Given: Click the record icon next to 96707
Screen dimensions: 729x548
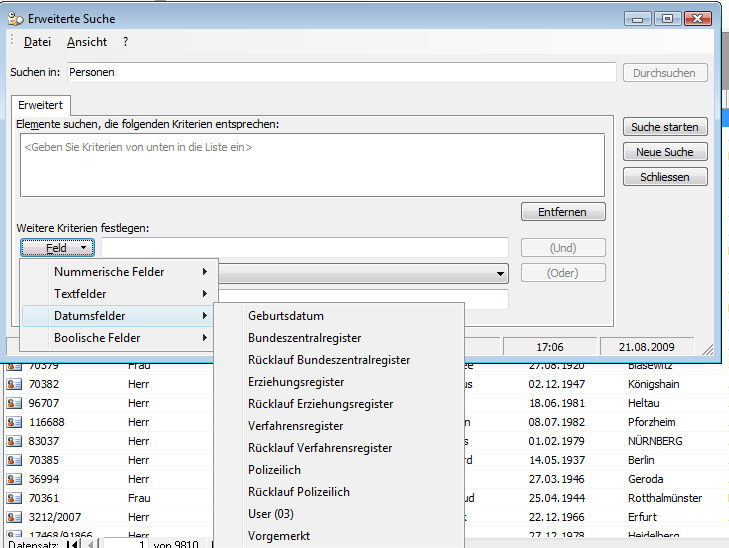Looking at the screenshot, I should coord(14,403).
